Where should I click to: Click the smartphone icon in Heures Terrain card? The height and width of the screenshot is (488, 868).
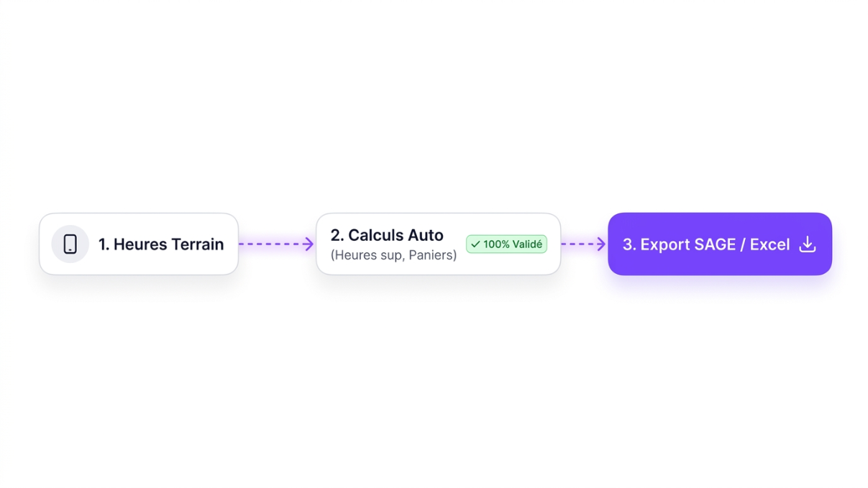pyautogui.click(x=70, y=244)
